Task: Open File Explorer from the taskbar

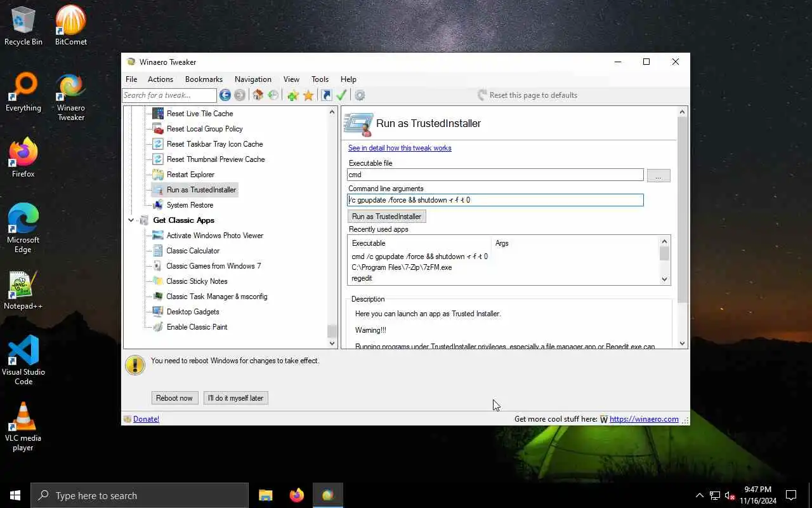Action: click(266, 495)
